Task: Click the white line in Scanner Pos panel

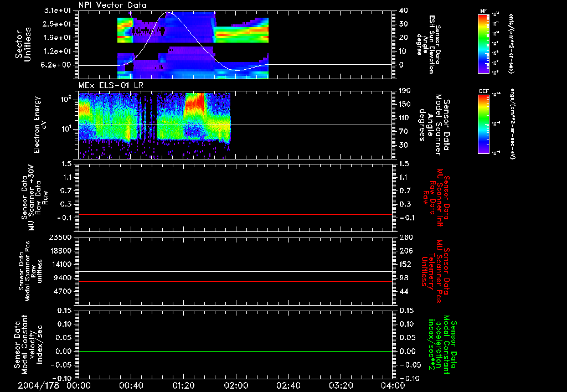Action: tap(235, 272)
